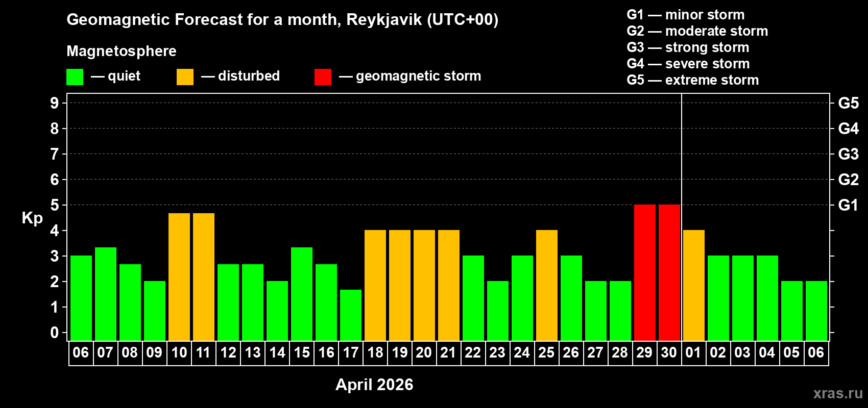Click the Kp value 0 on left axis
The image size is (868, 408).
pyautogui.click(x=55, y=333)
